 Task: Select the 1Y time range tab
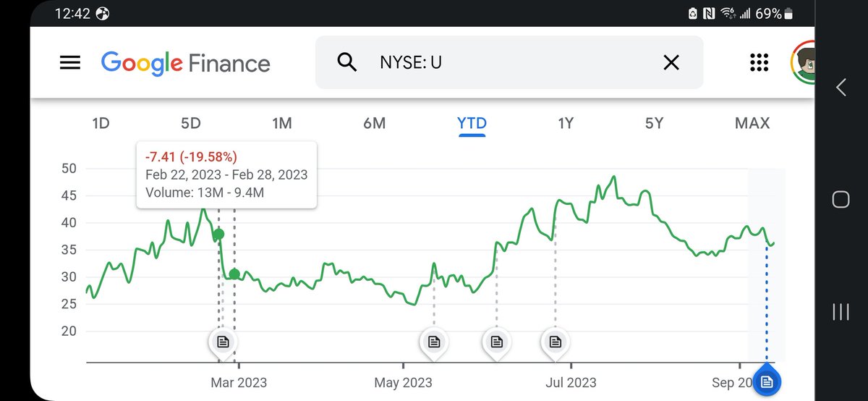566,123
